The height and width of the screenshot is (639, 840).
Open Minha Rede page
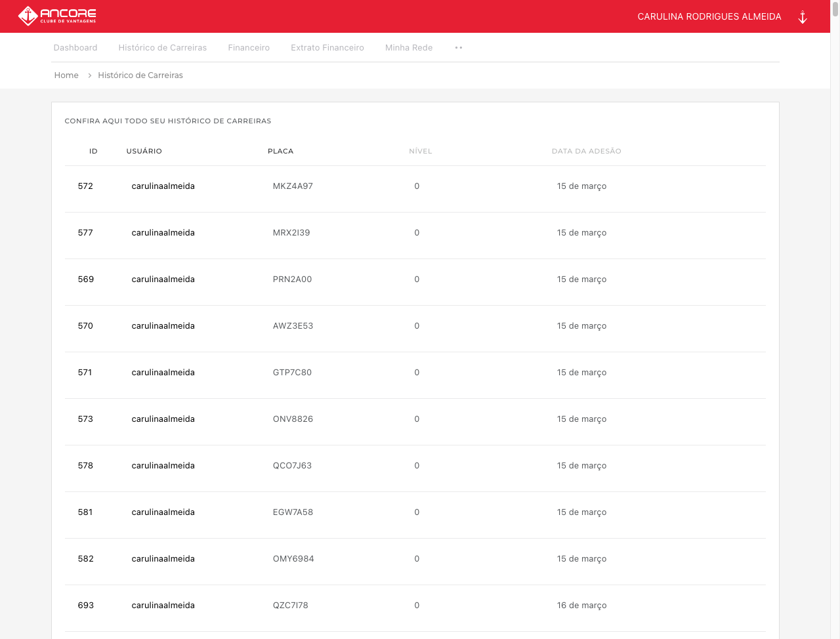[408, 48]
